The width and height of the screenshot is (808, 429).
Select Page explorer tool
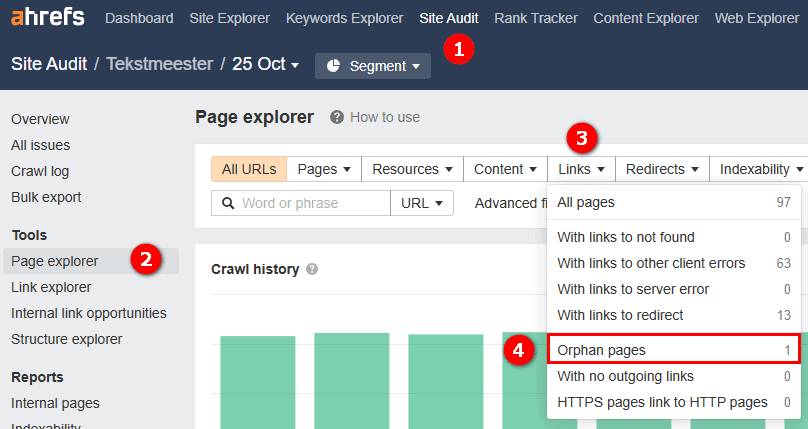tap(91, 261)
